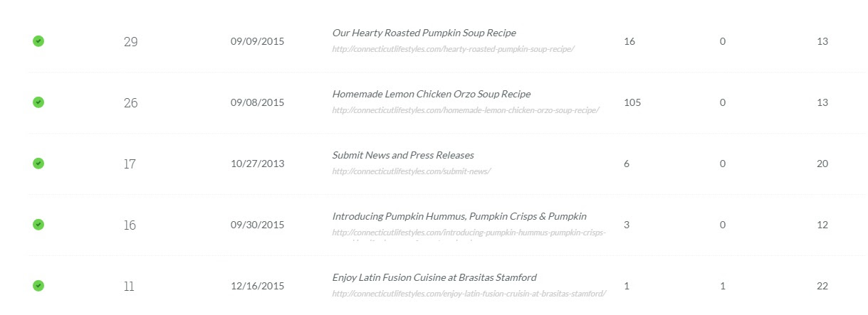Viewport: 868px width, 315px height.
Task: Click the homemade-lemon-chicken-orzo-soup-recipe URL
Action: click(465, 110)
